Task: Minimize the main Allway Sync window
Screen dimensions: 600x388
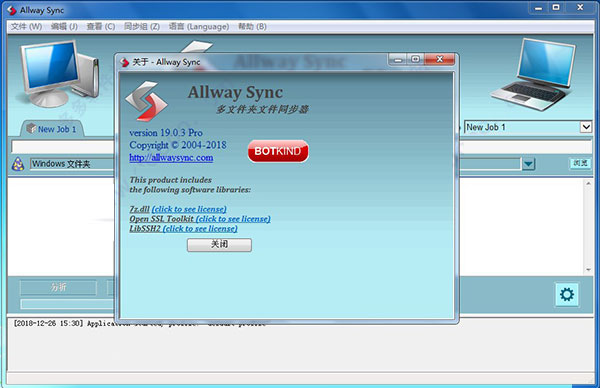Action: (x=538, y=8)
